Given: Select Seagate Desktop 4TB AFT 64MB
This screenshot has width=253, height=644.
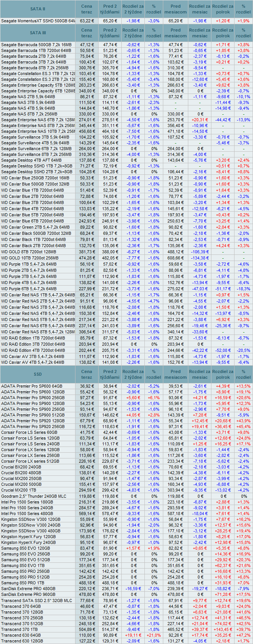Looking at the screenshot, I should tap(31, 160).
